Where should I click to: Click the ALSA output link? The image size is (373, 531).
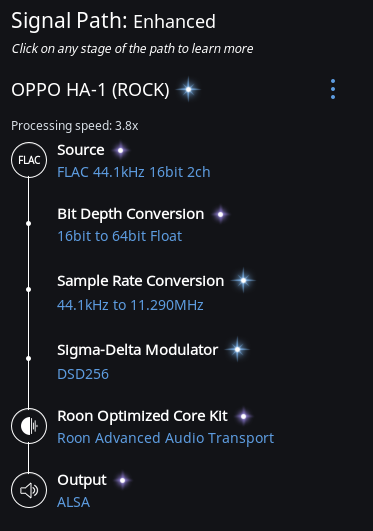74,502
